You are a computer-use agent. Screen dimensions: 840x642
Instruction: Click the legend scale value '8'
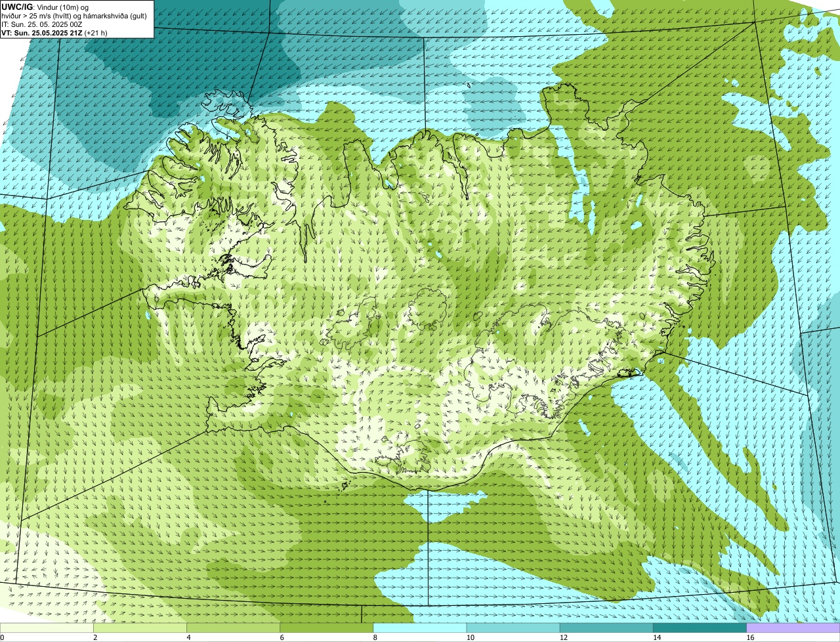[x=375, y=637]
